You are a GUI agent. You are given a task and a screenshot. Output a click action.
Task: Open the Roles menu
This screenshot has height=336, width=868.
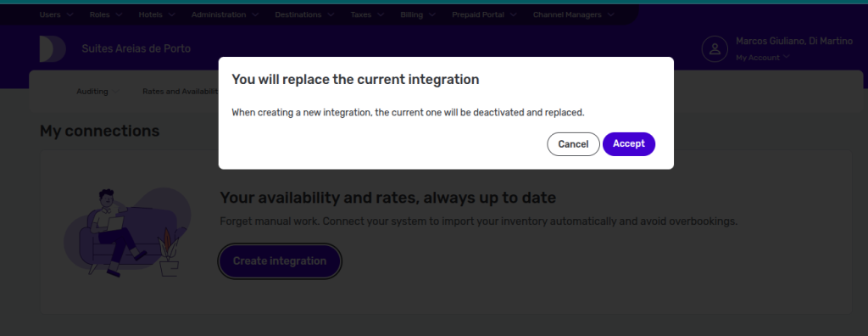[105, 15]
